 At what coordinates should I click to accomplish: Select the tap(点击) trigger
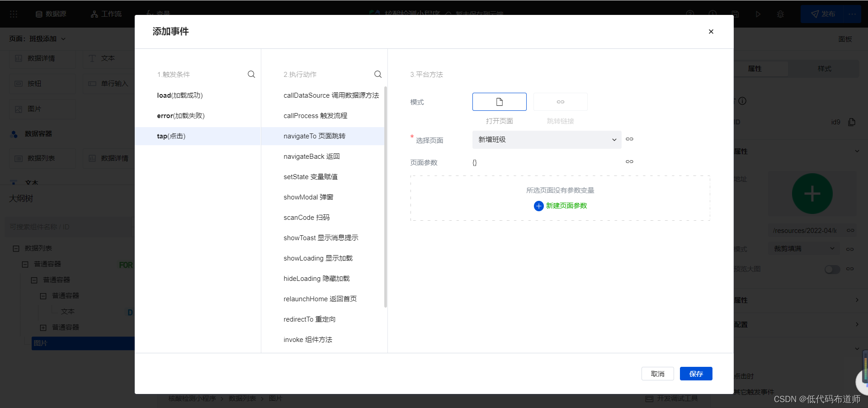point(198,136)
